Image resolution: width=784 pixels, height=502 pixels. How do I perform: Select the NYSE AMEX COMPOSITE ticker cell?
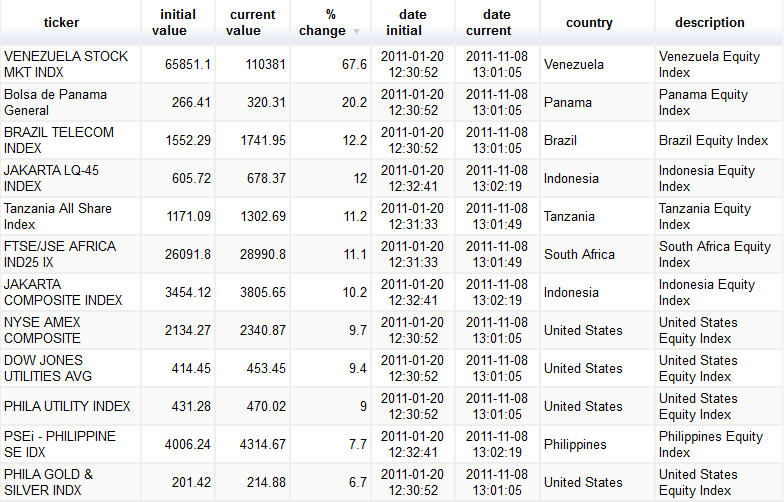click(x=70, y=330)
